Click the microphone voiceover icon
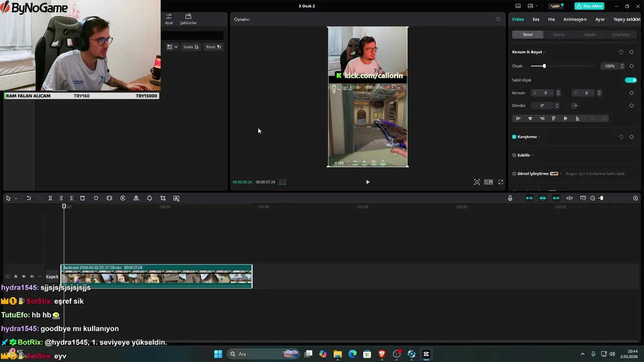The width and height of the screenshot is (644, 362). (x=510, y=198)
